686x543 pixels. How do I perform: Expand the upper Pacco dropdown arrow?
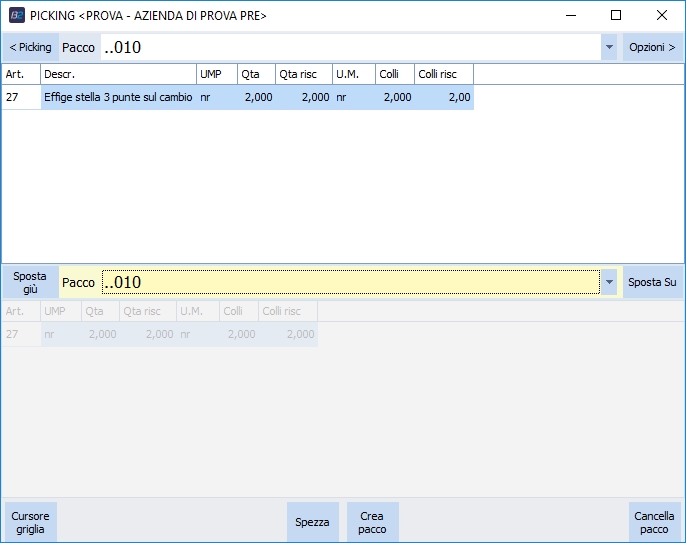click(x=609, y=47)
